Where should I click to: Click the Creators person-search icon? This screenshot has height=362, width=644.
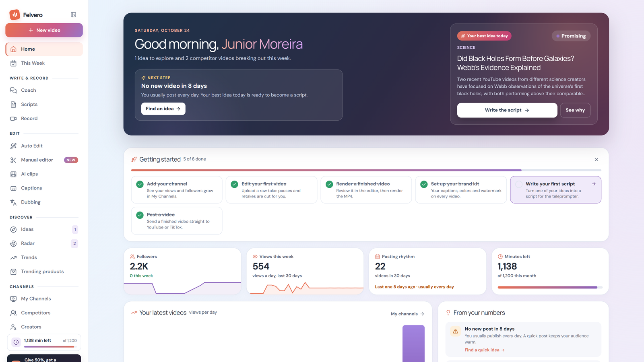[x=13, y=327]
